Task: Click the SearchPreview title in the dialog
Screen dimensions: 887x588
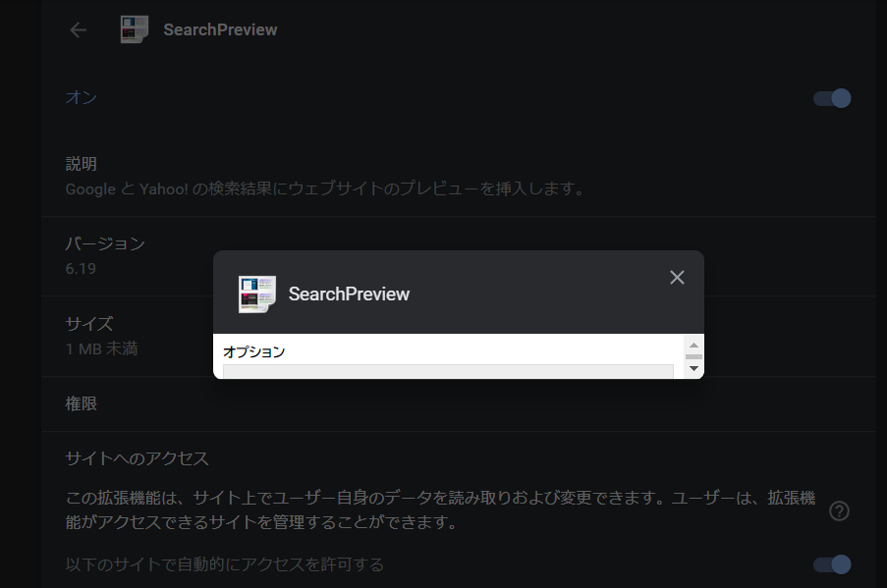Action: (349, 294)
